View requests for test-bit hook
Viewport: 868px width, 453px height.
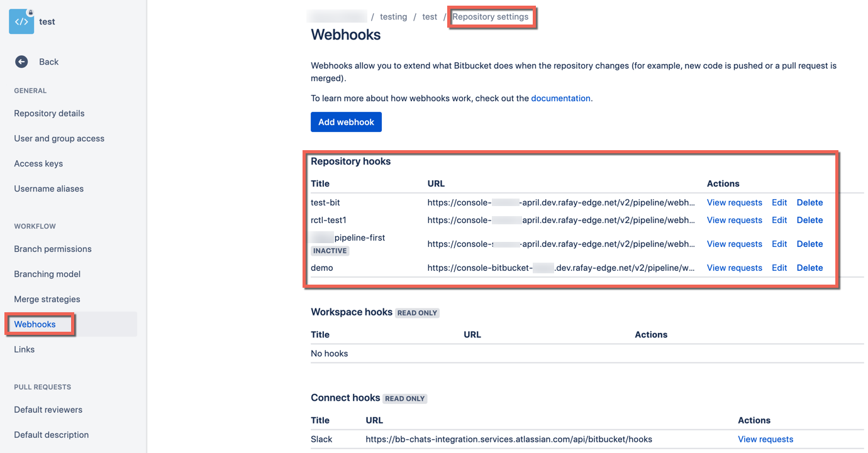click(x=734, y=202)
